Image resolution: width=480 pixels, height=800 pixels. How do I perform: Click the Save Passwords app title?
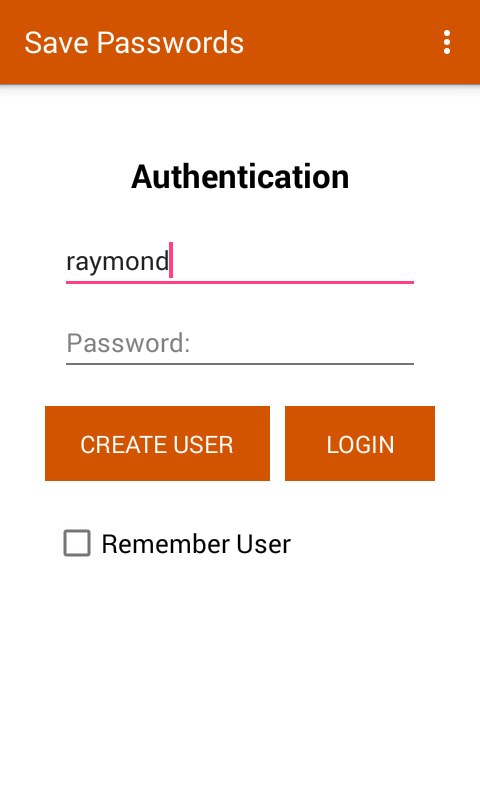coord(134,42)
